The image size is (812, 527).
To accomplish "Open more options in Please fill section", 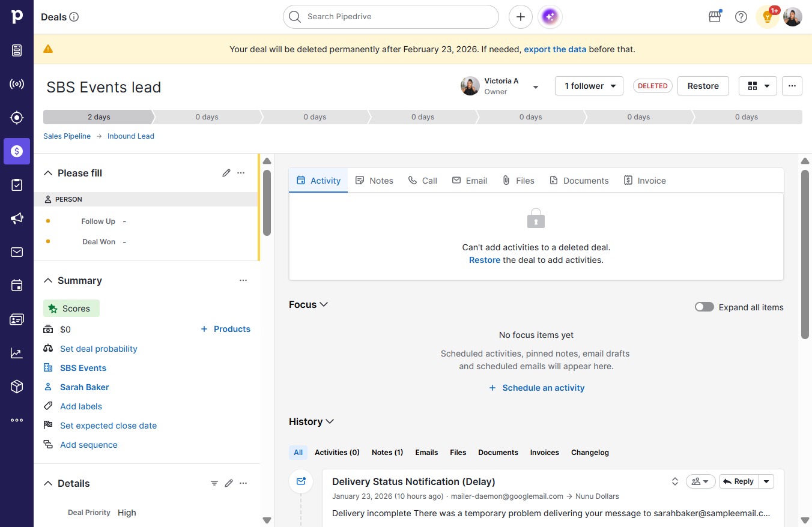I will tap(241, 173).
